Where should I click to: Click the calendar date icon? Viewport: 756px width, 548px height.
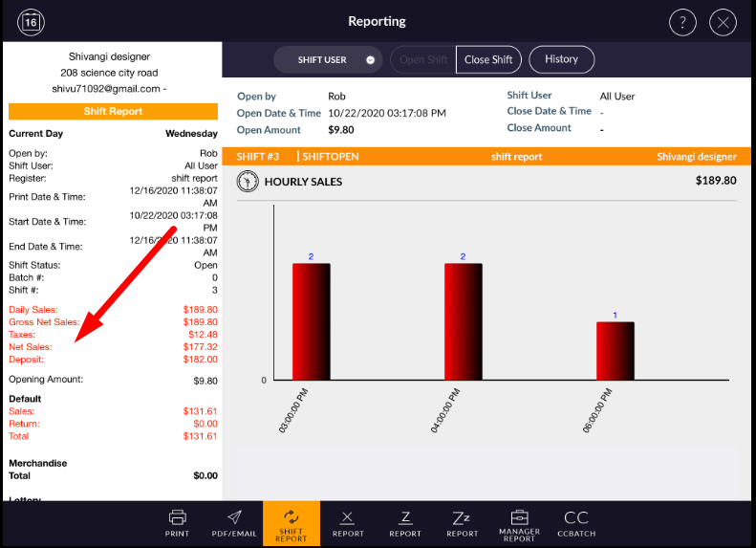(32, 22)
